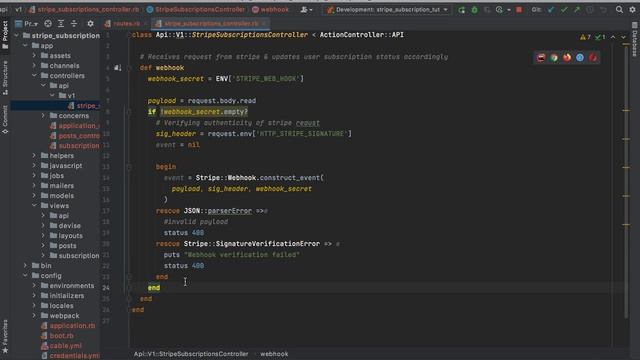
Task: Click StripeSubscriptionsController class breadcrumb at top
Action: pos(196,9)
